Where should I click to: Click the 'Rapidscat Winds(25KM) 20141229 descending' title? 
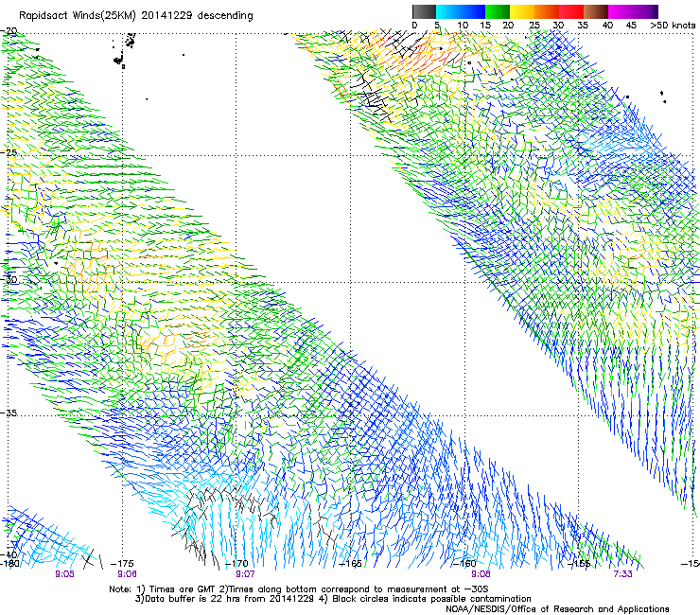click(135, 16)
